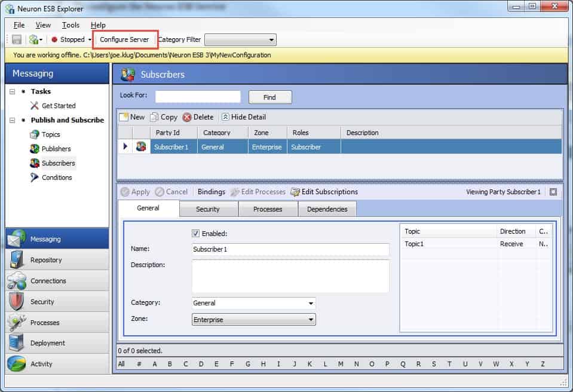Click the red Stopped status icon

tap(54, 39)
